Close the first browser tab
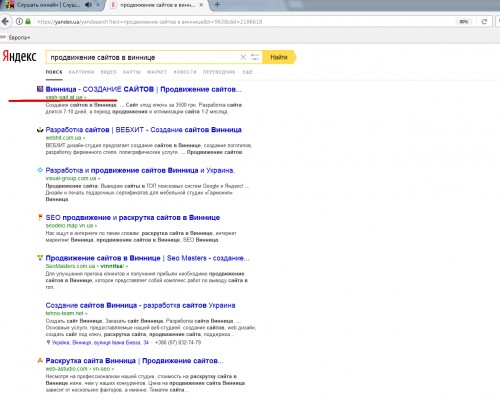 point(98,5)
